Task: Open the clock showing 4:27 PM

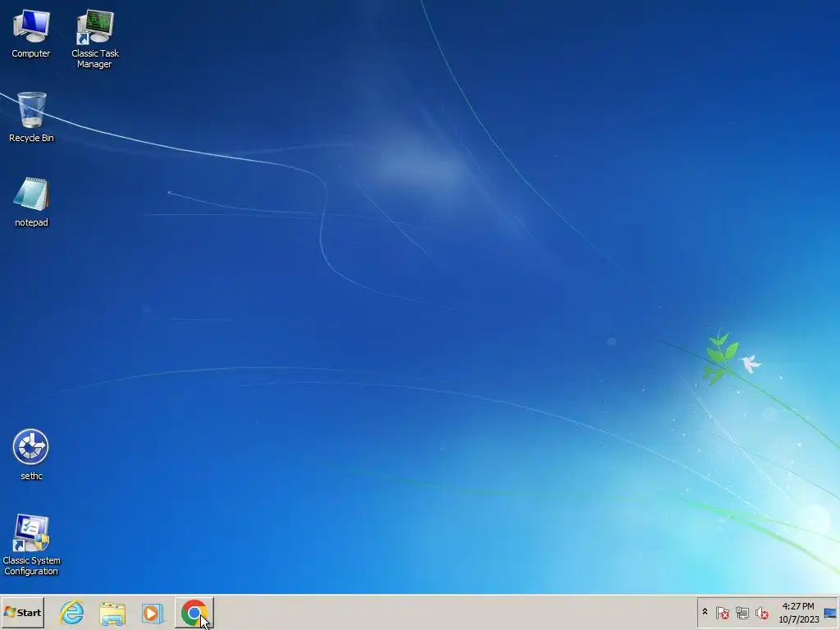Action: pyautogui.click(x=798, y=606)
